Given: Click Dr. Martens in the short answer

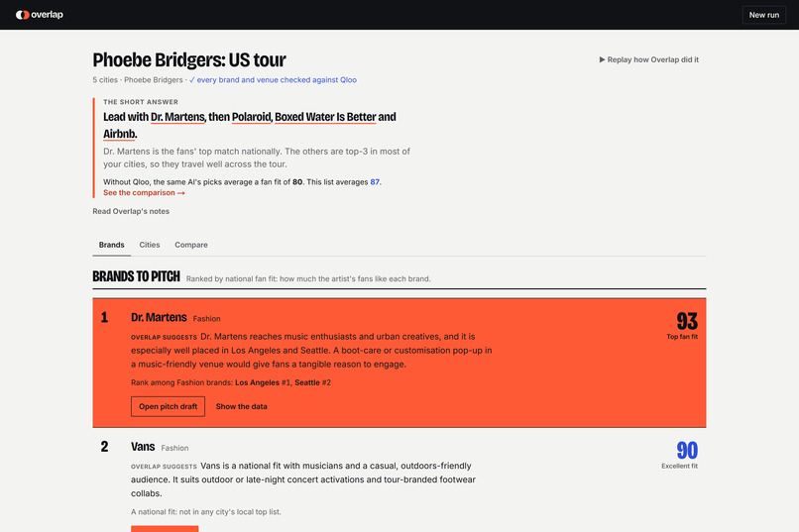Looking at the screenshot, I should (177, 117).
